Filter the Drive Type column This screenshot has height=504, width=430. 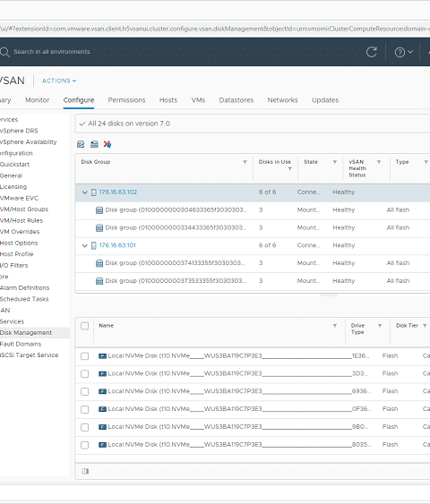(380, 326)
